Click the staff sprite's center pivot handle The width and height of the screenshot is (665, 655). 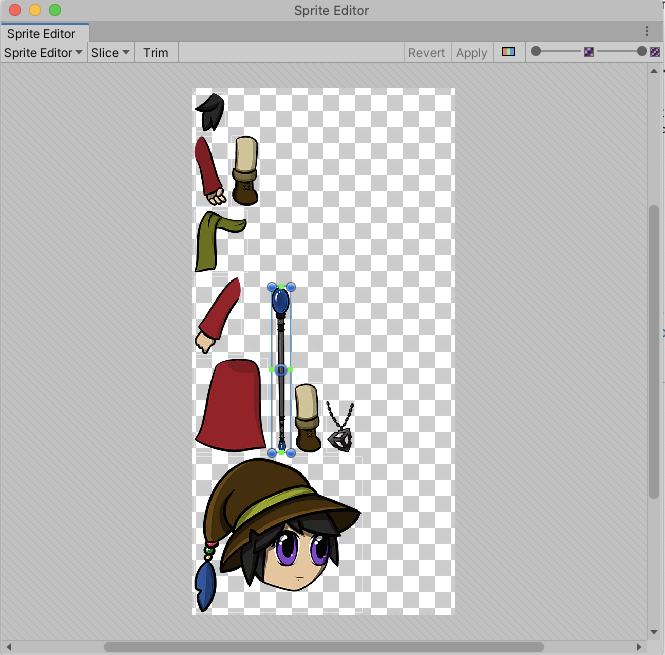[x=281, y=370]
